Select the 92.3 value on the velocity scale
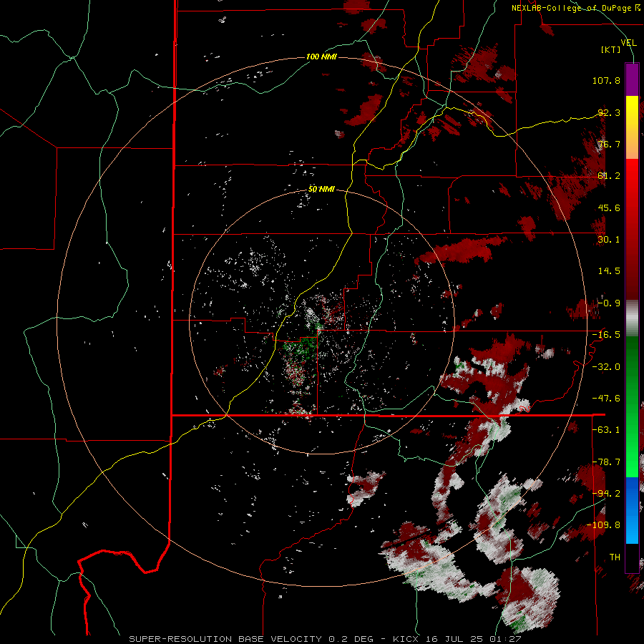 [609, 112]
